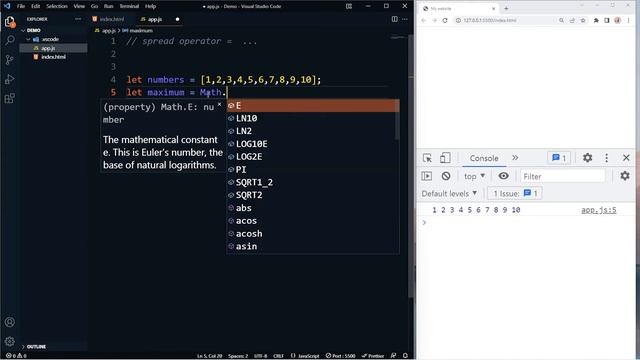640x360 pixels.
Task: Go back in the browser
Action: coord(423,20)
